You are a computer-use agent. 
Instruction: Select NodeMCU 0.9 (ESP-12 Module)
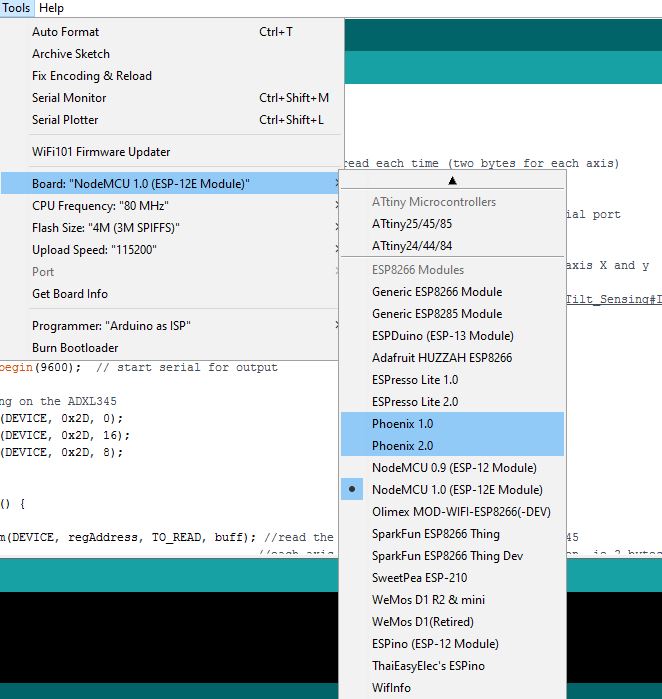tap(452, 468)
